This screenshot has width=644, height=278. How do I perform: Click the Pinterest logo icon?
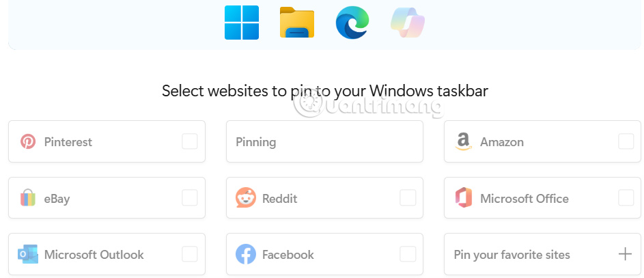(28, 142)
